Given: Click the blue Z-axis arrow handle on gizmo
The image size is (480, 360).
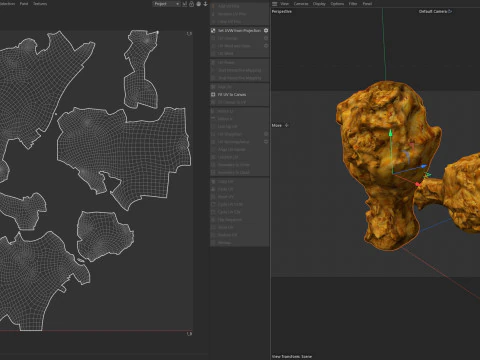Looking at the screenshot, I should [423, 166].
